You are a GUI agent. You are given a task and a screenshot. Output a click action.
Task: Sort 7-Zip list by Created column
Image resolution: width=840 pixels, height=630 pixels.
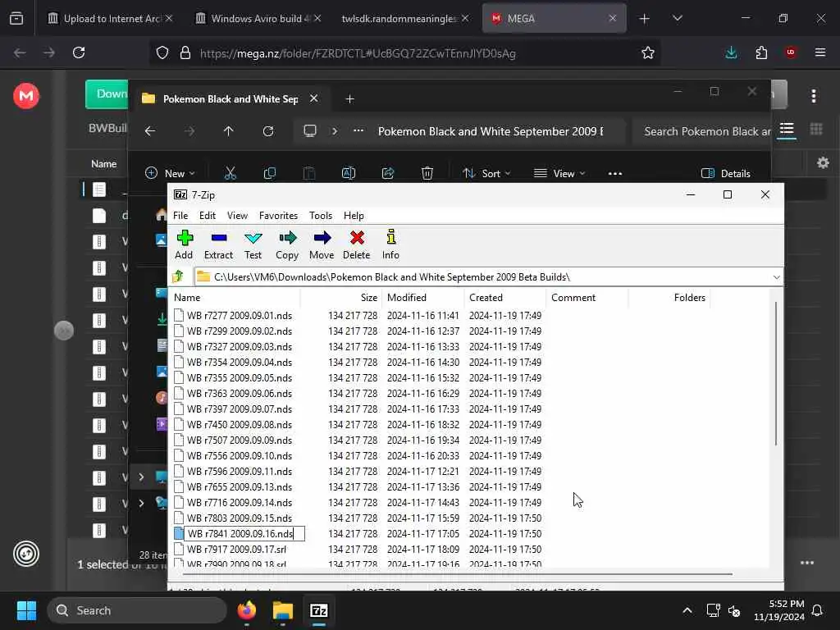pos(504,297)
